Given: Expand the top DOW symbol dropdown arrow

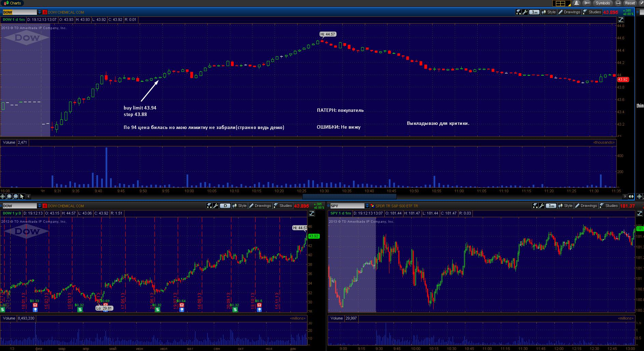Looking at the screenshot, I should (40, 12).
